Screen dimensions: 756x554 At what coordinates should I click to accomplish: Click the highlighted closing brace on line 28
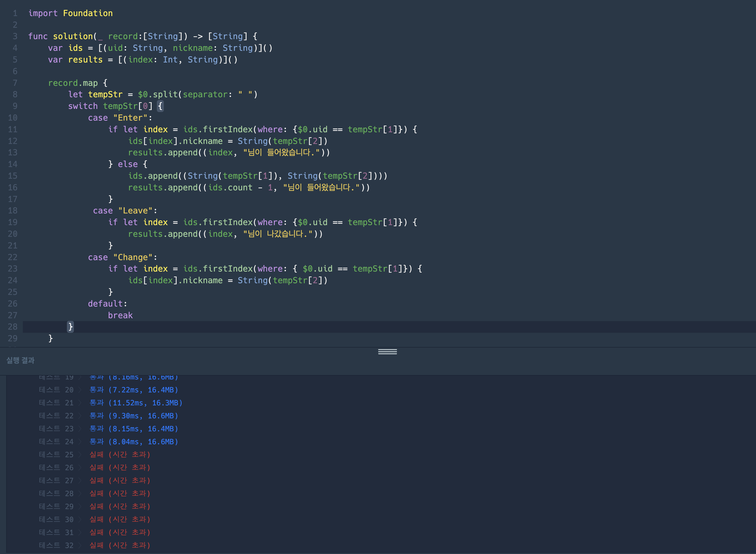(x=71, y=327)
